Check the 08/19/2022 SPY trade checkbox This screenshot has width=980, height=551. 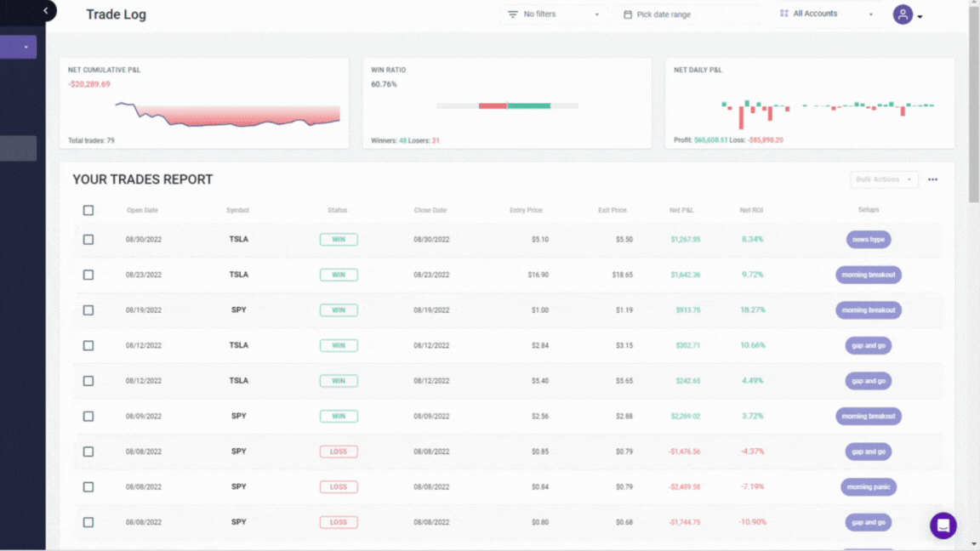pyautogui.click(x=88, y=310)
